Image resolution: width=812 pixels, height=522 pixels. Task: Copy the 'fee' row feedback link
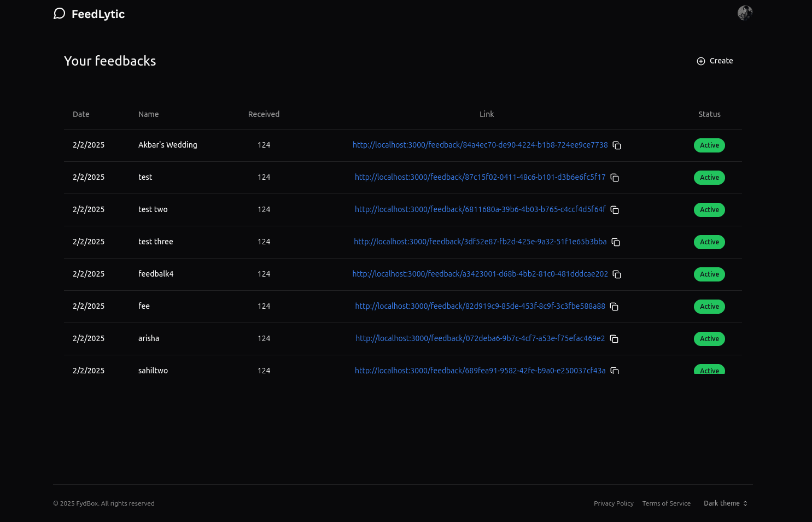click(x=614, y=307)
